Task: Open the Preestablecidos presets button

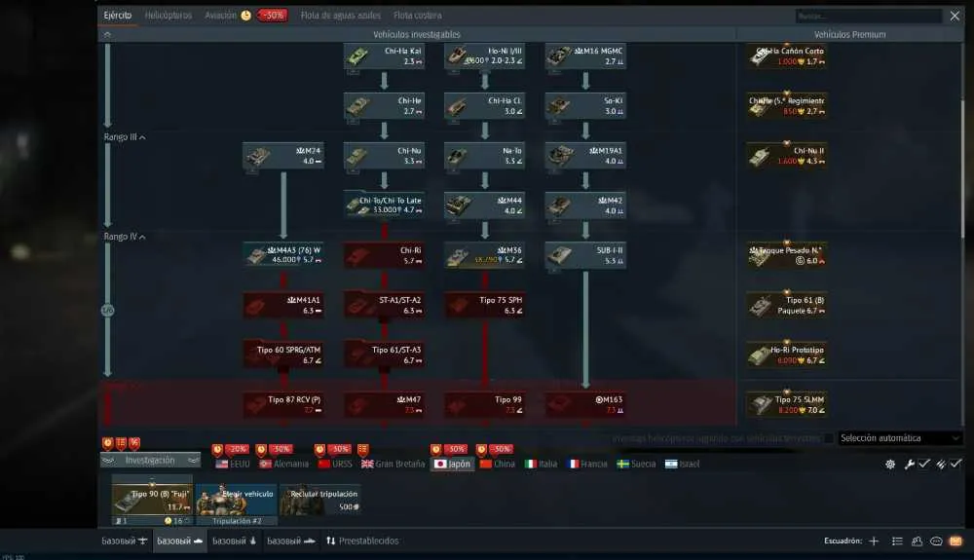Action: coord(362,541)
